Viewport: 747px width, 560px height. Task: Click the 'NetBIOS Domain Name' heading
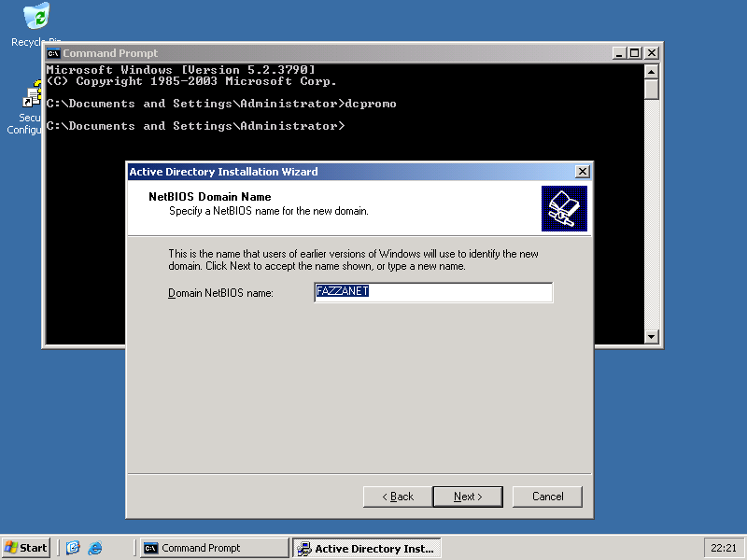[209, 197]
